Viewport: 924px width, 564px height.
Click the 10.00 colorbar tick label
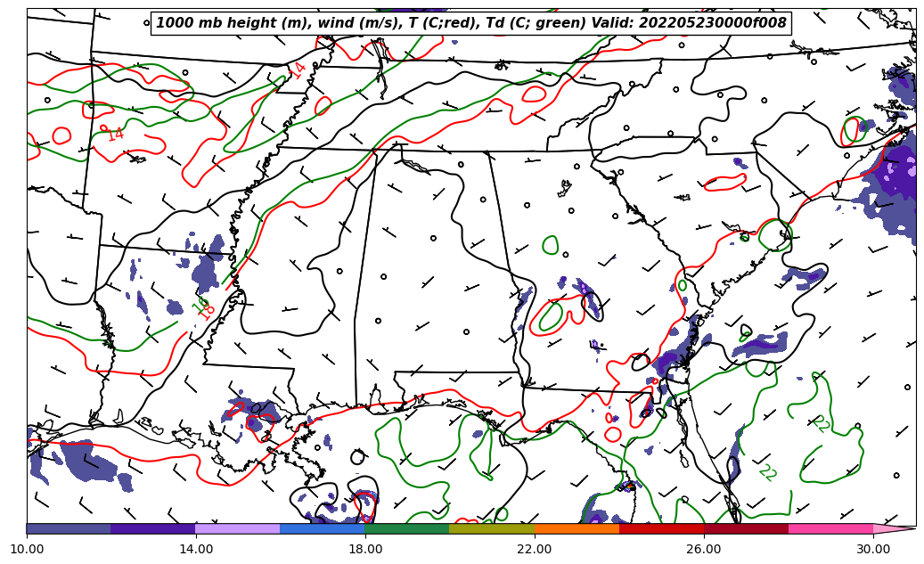coord(27,549)
